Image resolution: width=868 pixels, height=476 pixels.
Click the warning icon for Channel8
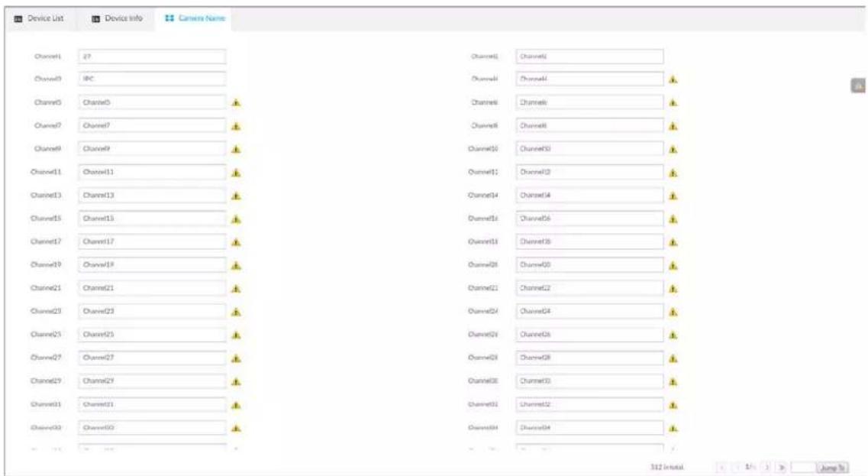point(673,126)
